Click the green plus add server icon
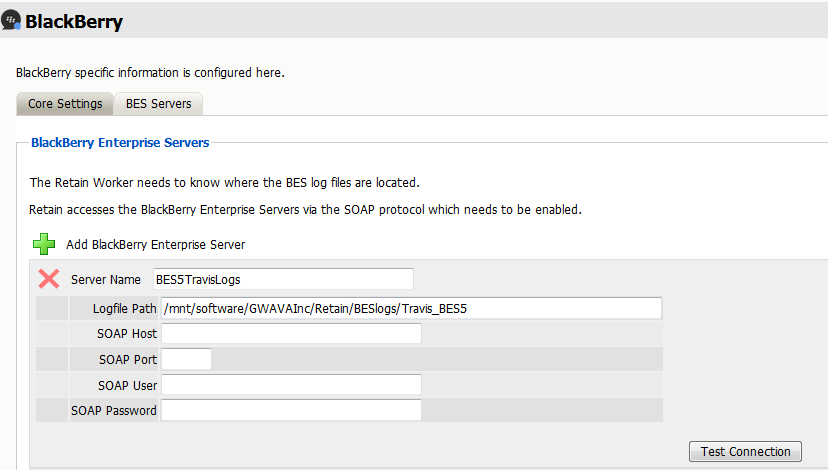Screen dimensions: 828x470 coord(44,244)
